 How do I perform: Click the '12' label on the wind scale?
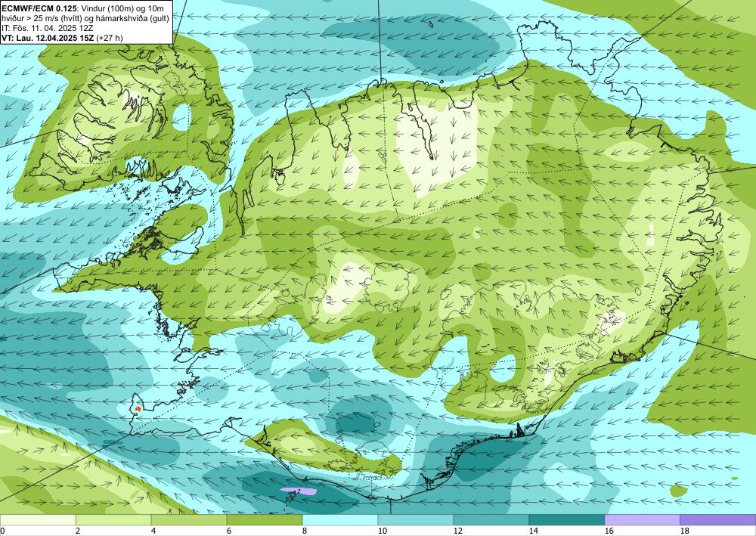tap(458, 531)
